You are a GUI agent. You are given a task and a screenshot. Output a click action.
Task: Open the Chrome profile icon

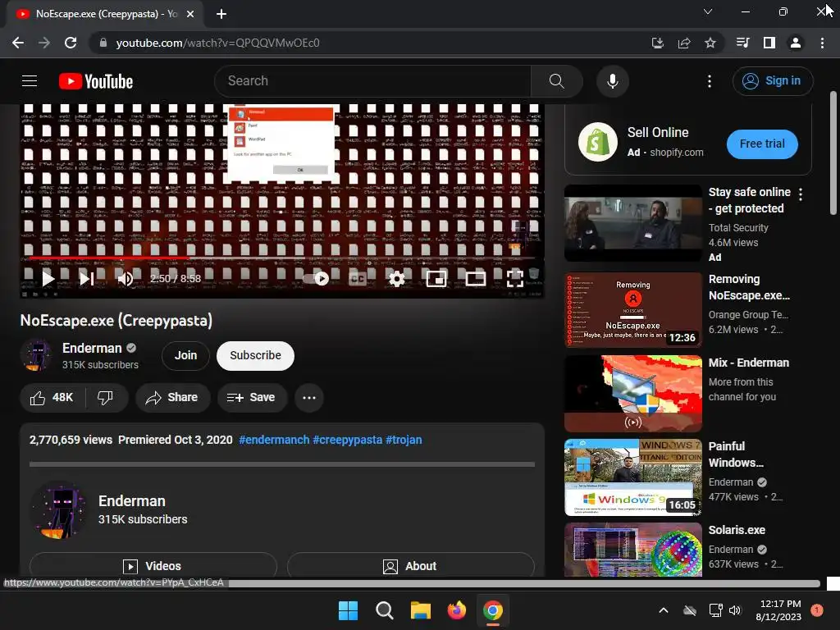click(796, 43)
